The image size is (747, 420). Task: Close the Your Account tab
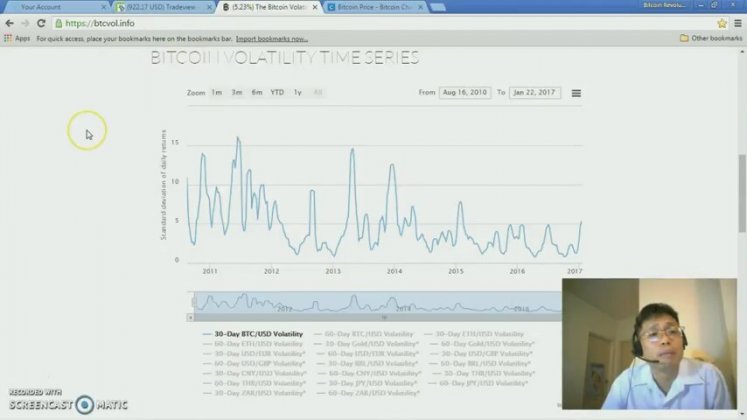[x=103, y=7]
